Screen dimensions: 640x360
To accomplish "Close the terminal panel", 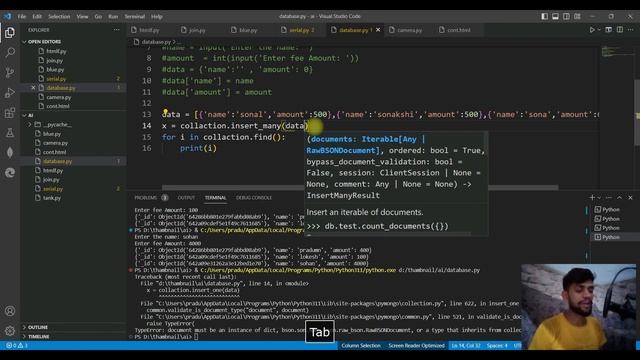I will click(x=630, y=198).
